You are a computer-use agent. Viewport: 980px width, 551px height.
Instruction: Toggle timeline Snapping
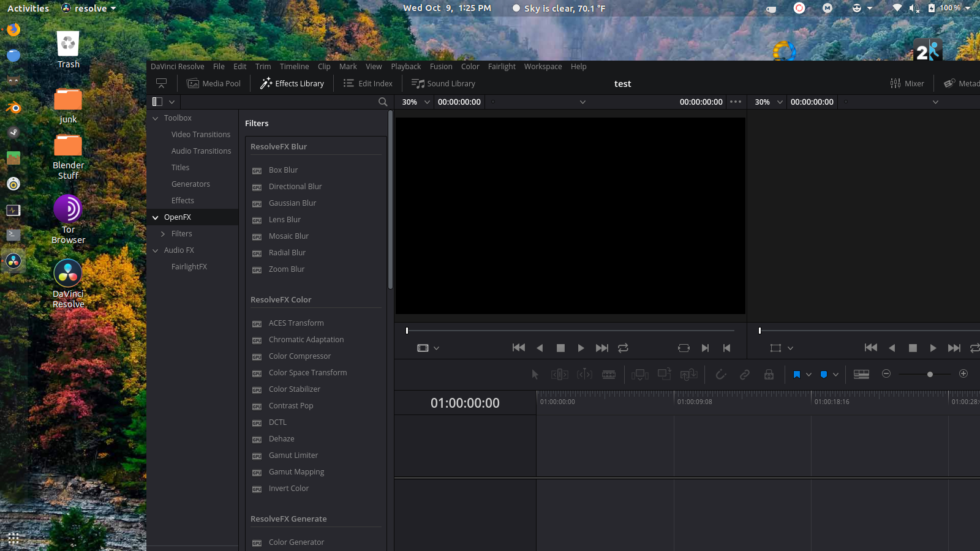(x=721, y=374)
